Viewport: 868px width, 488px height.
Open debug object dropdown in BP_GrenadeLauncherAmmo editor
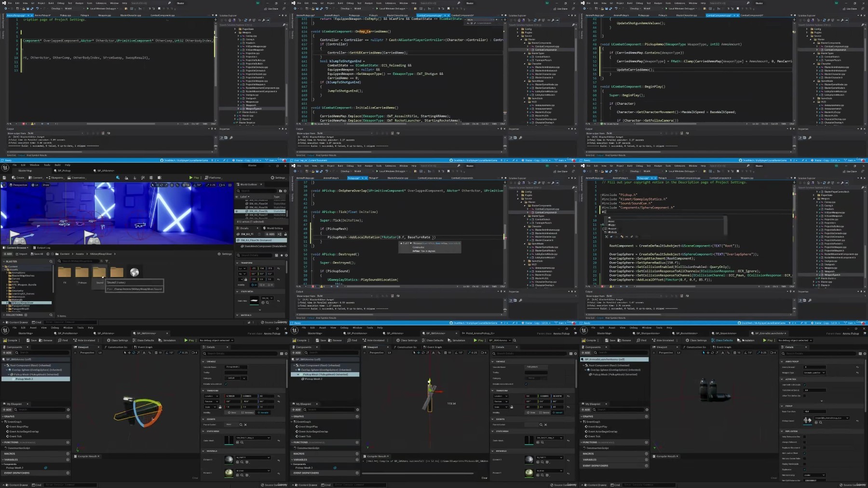795,340
